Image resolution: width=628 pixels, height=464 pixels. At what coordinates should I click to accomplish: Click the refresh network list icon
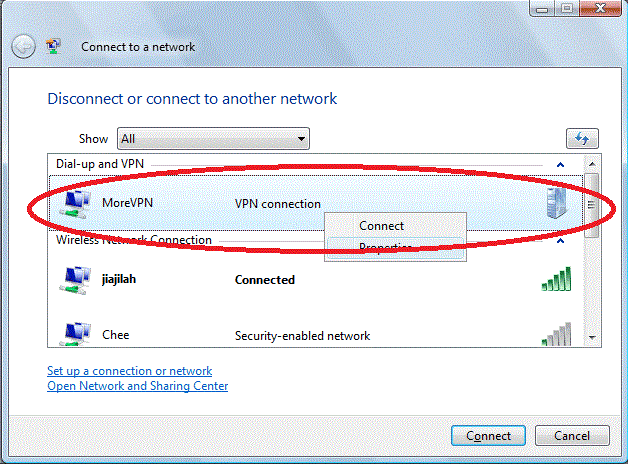click(x=582, y=139)
